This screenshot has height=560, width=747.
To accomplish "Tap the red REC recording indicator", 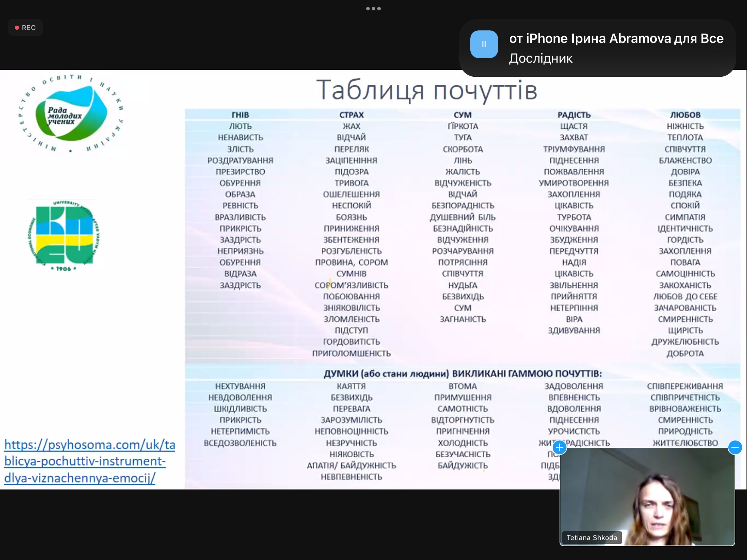I will (25, 28).
